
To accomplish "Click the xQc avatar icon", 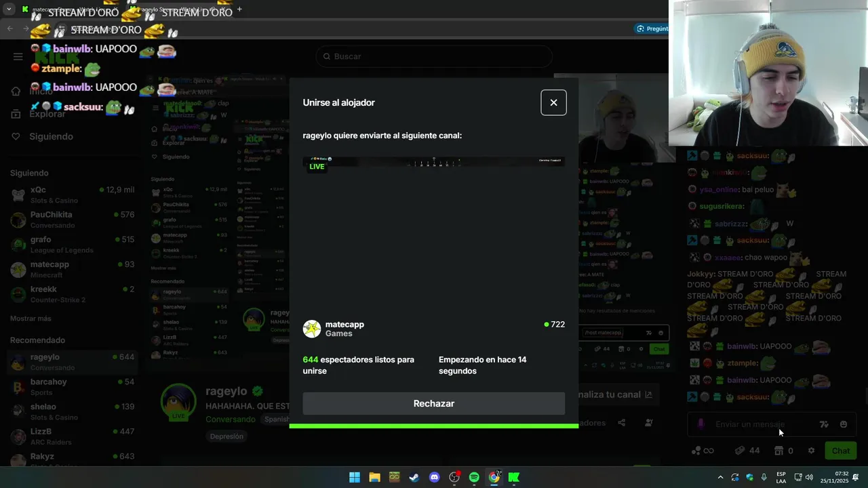I will 18,195.
